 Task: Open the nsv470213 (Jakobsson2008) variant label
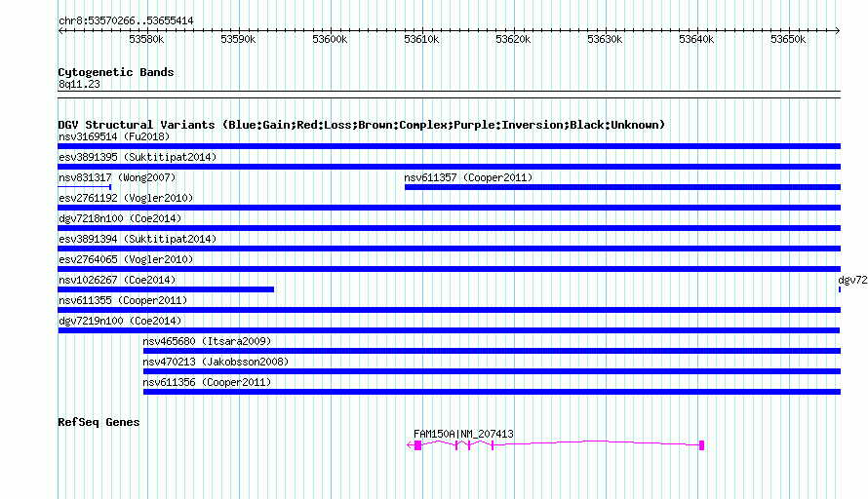(x=216, y=362)
